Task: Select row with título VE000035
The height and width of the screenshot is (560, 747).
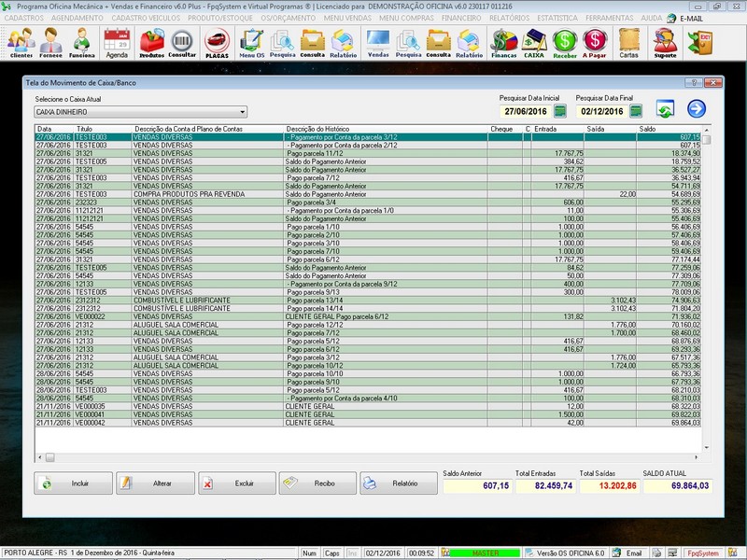Action: (368, 407)
